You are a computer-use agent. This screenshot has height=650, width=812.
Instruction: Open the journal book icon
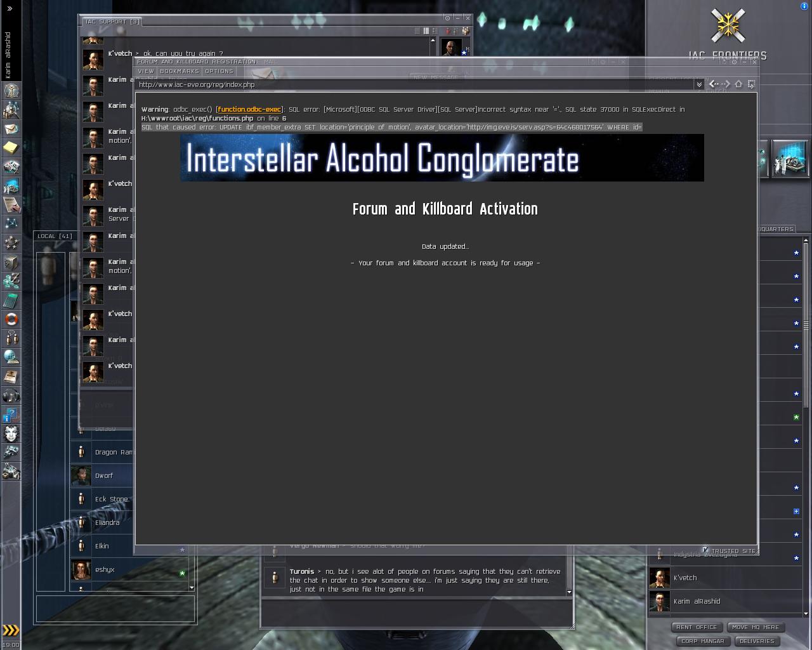[x=11, y=376]
